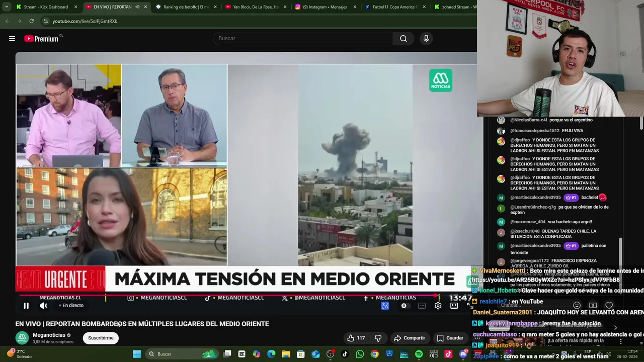The image size is (644, 362).
Task: Open player settings gear
Action: pos(438,306)
